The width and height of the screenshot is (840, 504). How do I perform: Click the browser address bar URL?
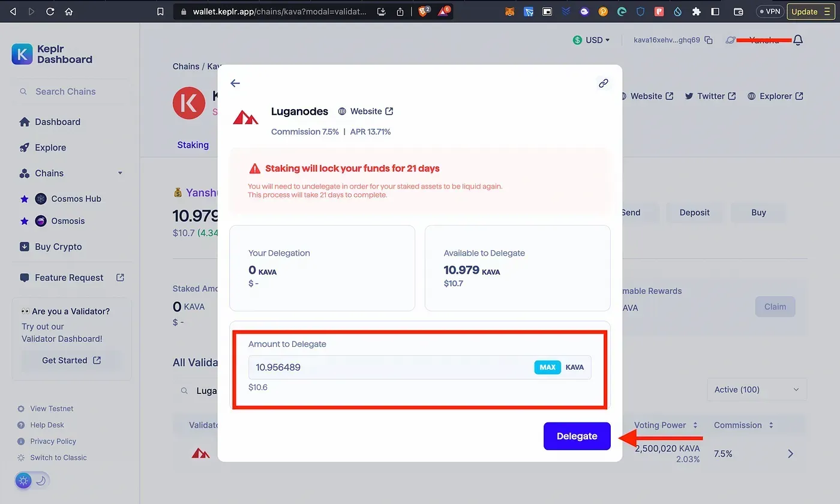[x=279, y=11]
